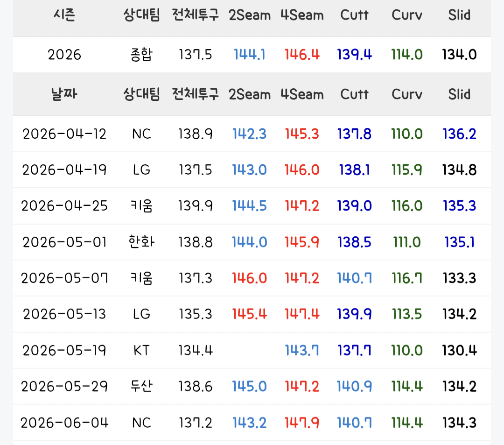Click LG in the 2026-05-13 row
The image size is (504, 445).
[141, 314]
